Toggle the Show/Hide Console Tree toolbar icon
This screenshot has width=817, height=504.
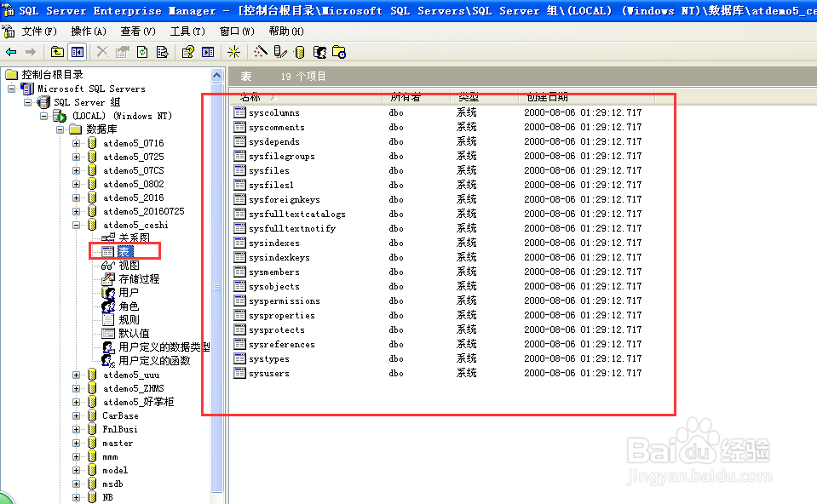pos(78,52)
